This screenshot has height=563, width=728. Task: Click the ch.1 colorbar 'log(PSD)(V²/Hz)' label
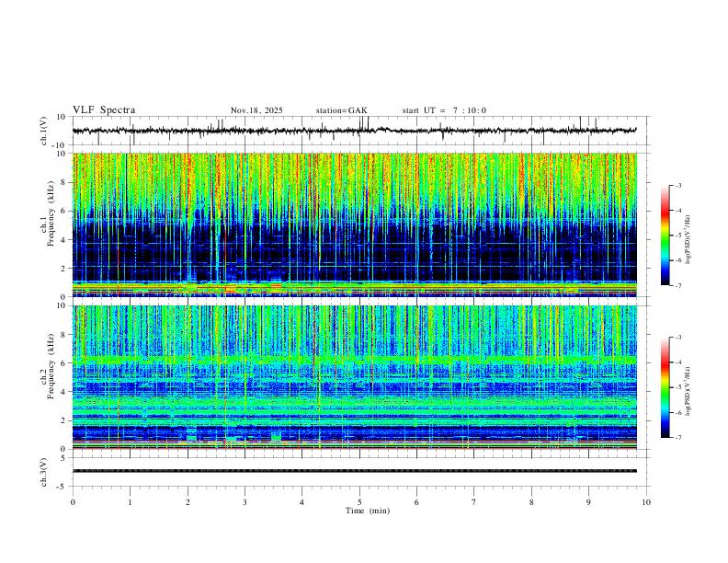(x=688, y=240)
